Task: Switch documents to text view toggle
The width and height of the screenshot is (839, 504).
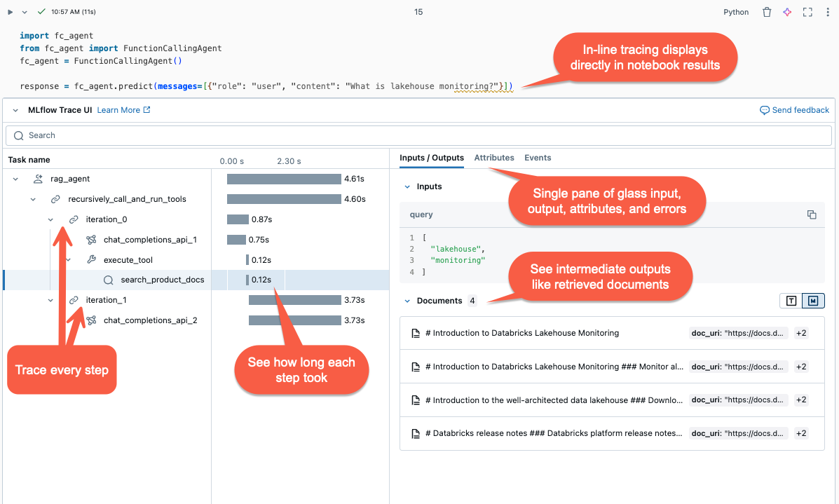Action: (791, 301)
